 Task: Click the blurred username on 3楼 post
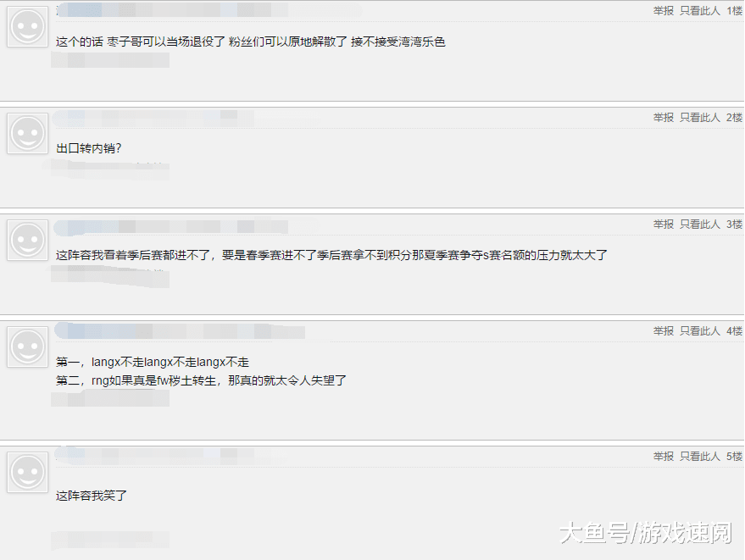(171, 227)
